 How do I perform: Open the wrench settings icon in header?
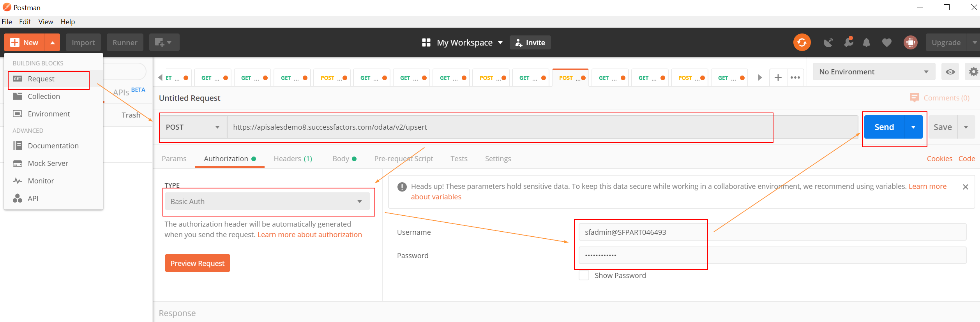tap(848, 42)
